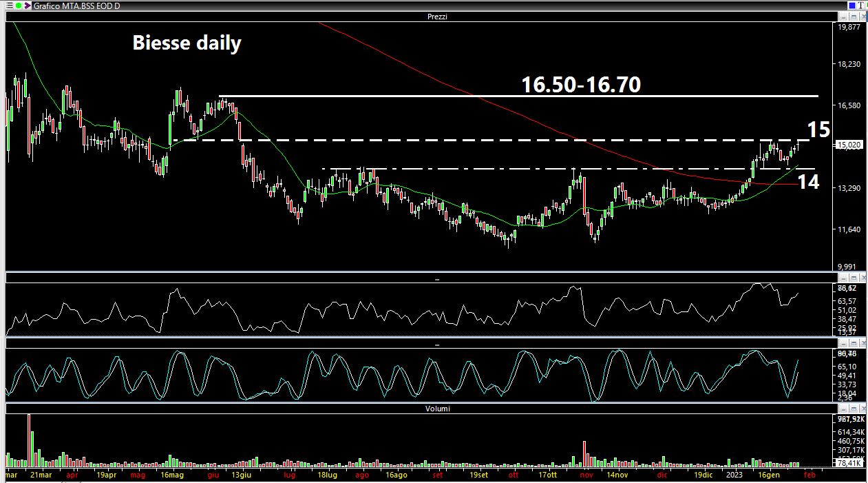868x483 pixels.
Task: Click the 11,640 price axis value
Action: (x=849, y=229)
